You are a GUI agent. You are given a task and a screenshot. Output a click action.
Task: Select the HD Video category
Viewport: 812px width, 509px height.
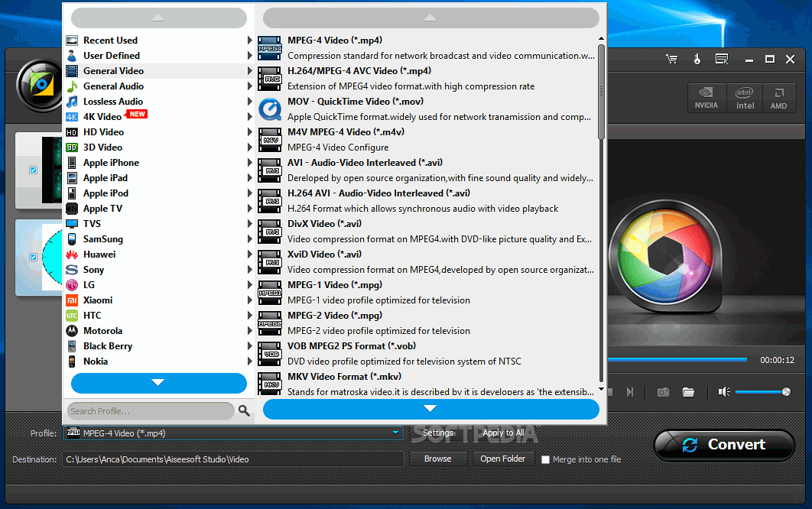(158, 132)
